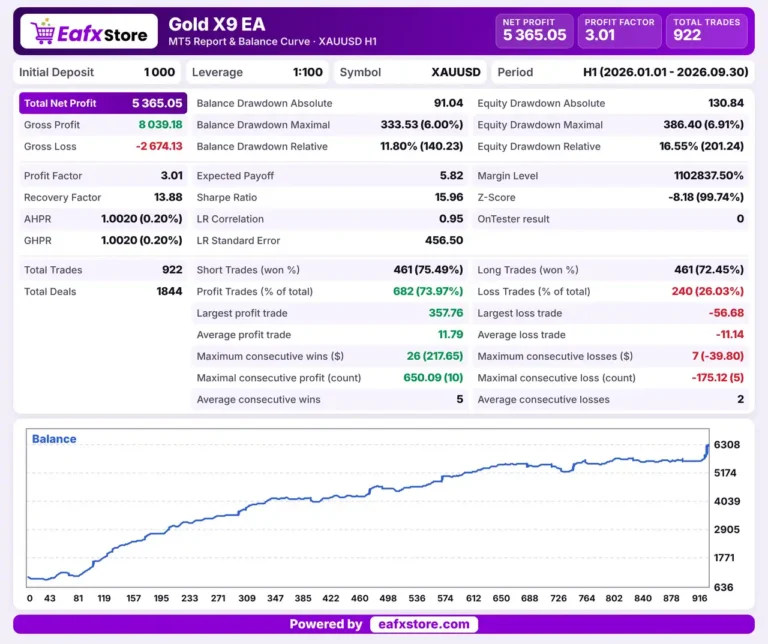Click the OnTester result row

pyautogui.click(x=610, y=219)
